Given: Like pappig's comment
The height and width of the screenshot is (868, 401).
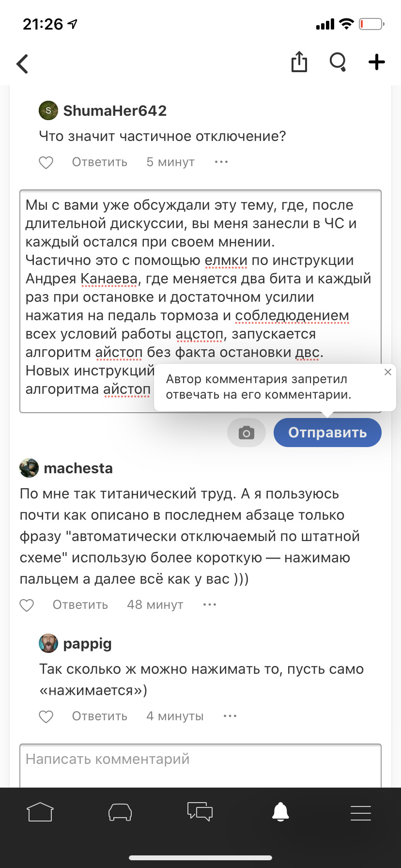Looking at the screenshot, I should [x=46, y=716].
